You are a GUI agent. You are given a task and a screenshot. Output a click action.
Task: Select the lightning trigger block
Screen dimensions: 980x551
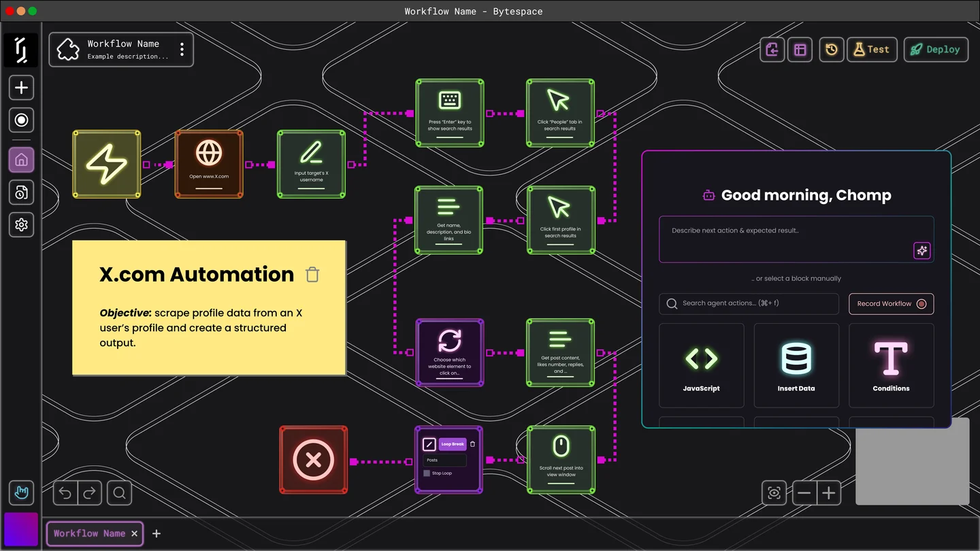107,165
